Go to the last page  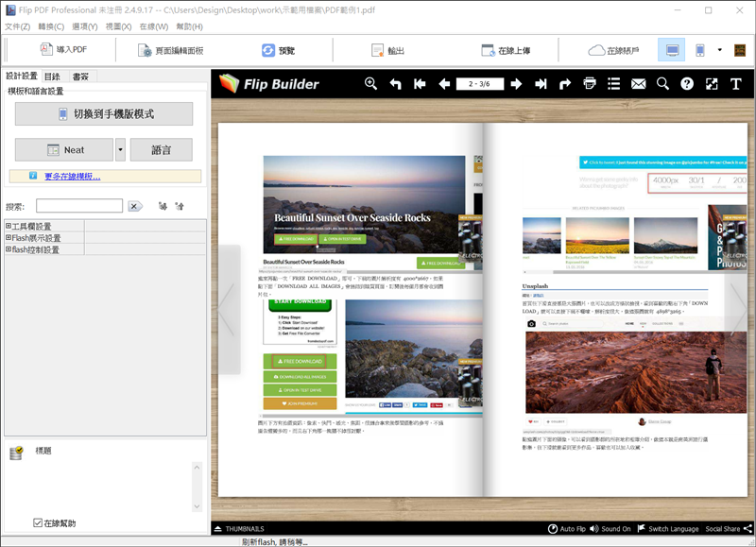[x=541, y=84]
